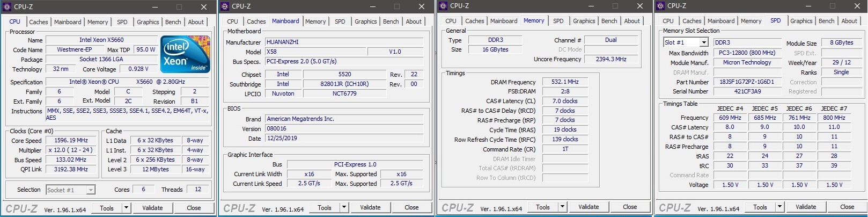Click CPU-Z app icon in first window title bar
868x217 pixels.
pos(7,7)
